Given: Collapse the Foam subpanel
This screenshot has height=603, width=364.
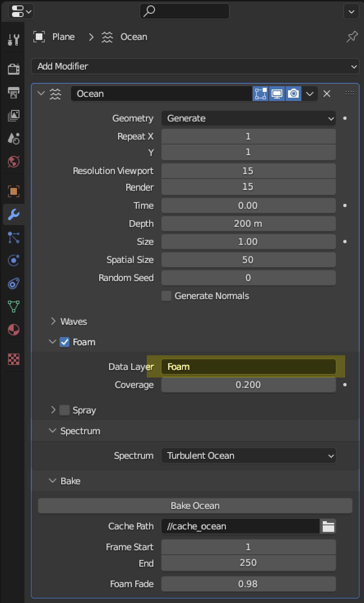Looking at the screenshot, I should (52, 342).
